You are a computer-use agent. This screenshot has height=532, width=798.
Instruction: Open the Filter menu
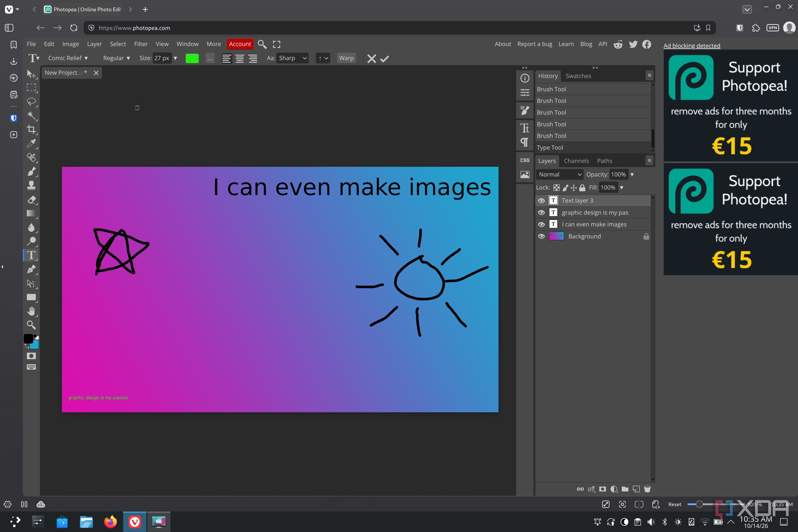click(x=141, y=44)
